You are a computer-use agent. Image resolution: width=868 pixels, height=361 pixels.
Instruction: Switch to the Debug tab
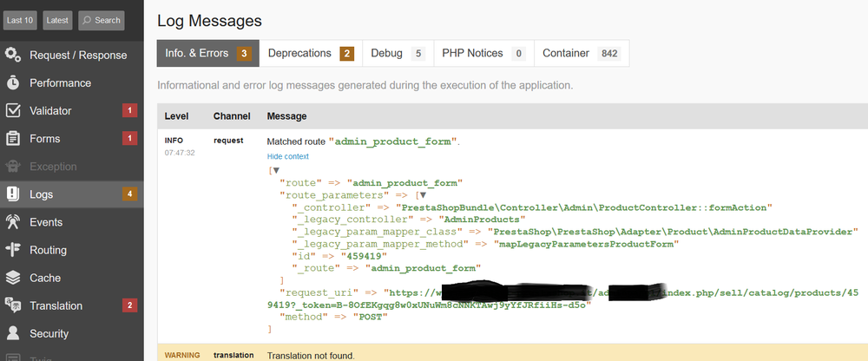point(398,53)
